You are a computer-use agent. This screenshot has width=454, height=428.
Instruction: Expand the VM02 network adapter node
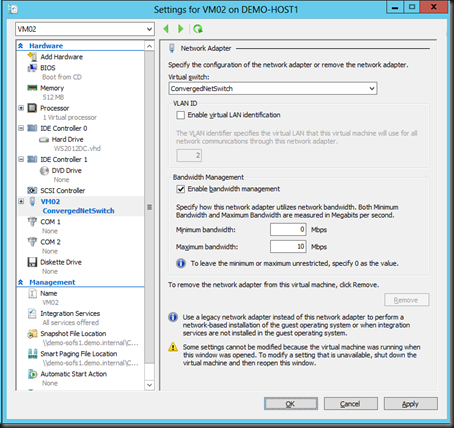[21, 201]
